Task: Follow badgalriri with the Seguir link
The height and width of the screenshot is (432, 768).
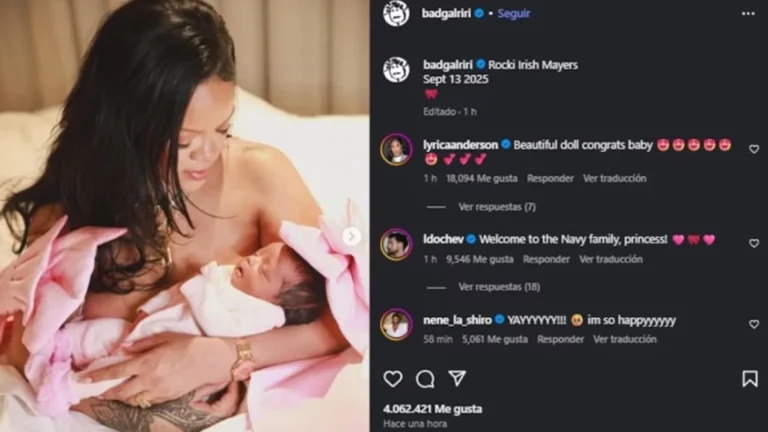Action: [514, 13]
